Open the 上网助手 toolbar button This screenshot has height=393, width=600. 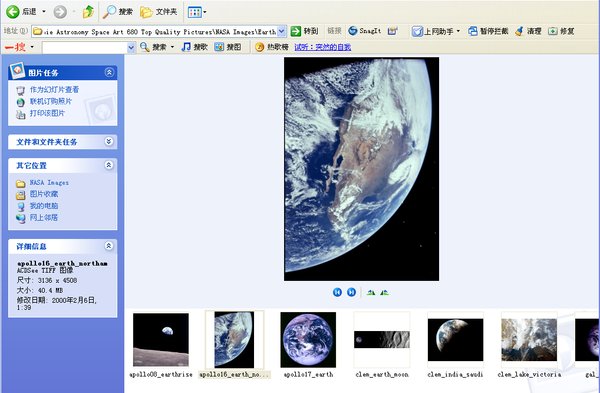(433, 31)
